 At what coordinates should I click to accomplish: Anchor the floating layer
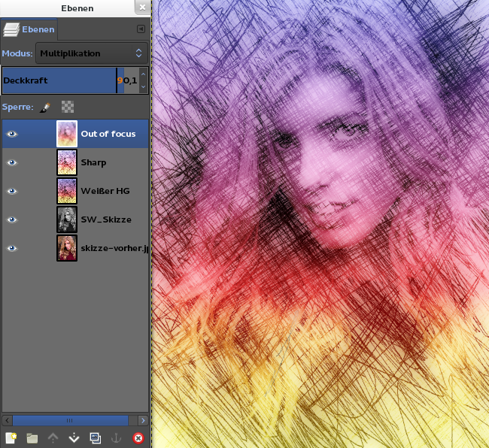116,438
